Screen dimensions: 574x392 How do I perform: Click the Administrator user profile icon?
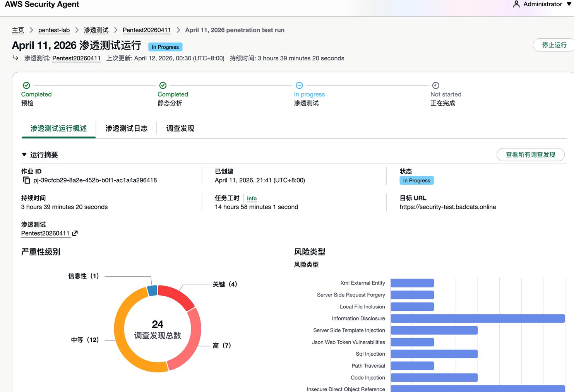click(516, 4)
